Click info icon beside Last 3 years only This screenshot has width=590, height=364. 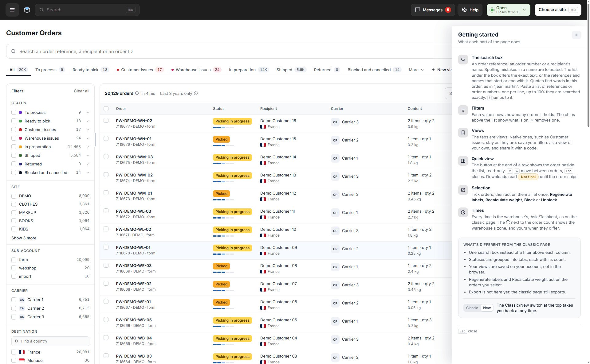(196, 93)
